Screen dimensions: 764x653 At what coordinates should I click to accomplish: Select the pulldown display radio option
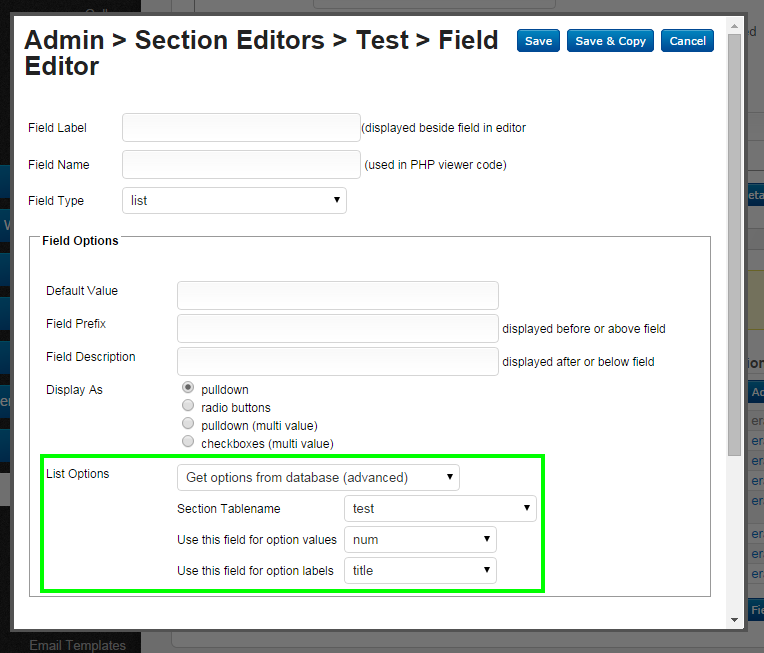point(188,388)
